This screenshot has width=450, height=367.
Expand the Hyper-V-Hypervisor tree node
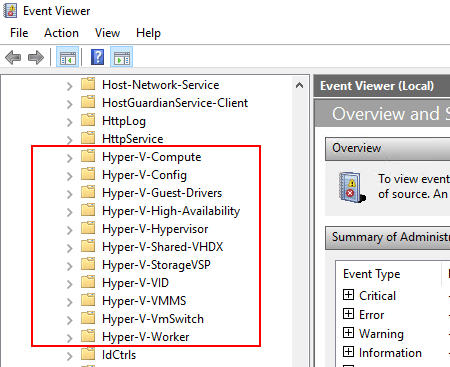(69, 230)
